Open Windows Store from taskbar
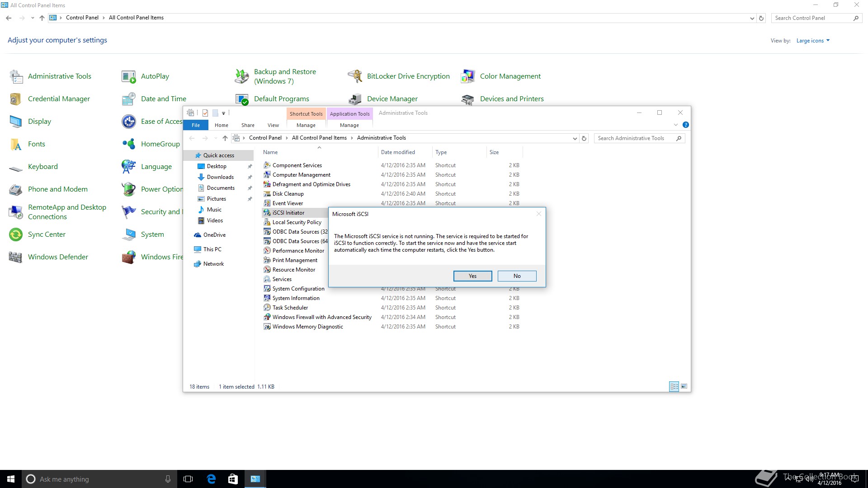 point(233,479)
